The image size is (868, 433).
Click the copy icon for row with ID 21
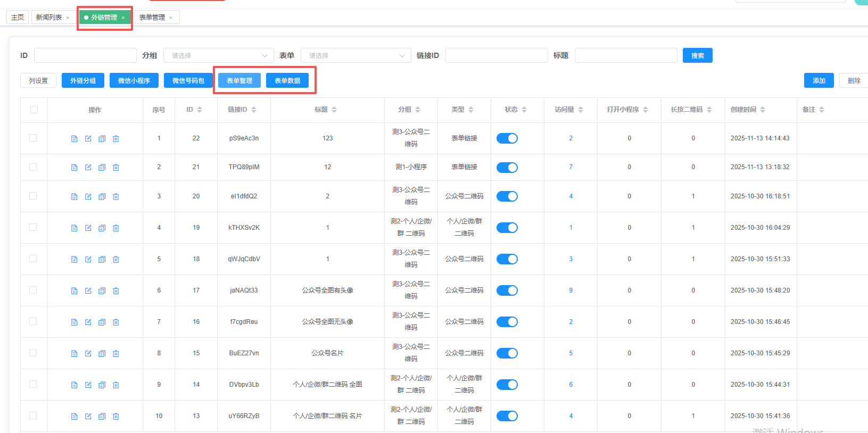(x=102, y=168)
